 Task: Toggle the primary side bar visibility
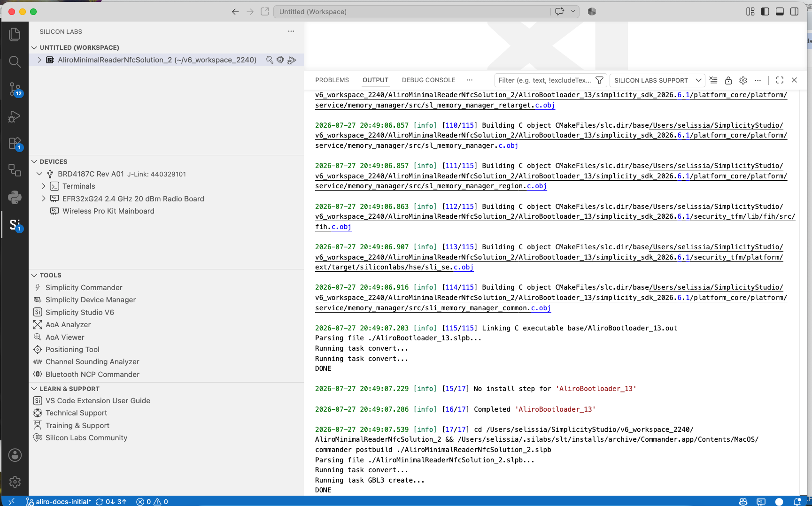point(765,12)
